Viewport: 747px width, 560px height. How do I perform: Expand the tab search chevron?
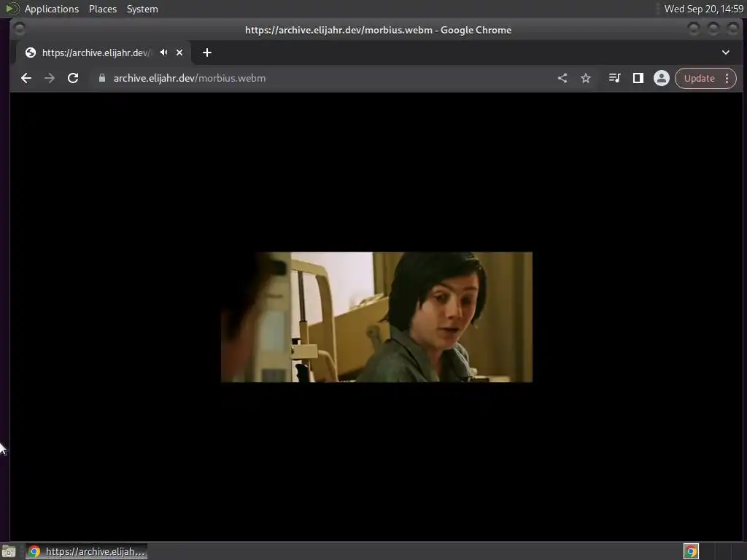tap(726, 52)
